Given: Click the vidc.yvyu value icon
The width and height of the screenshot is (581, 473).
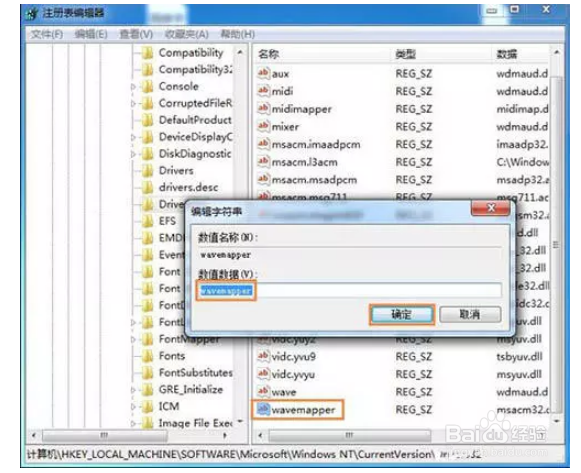Looking at the screenshot, I should pos(263,374).
